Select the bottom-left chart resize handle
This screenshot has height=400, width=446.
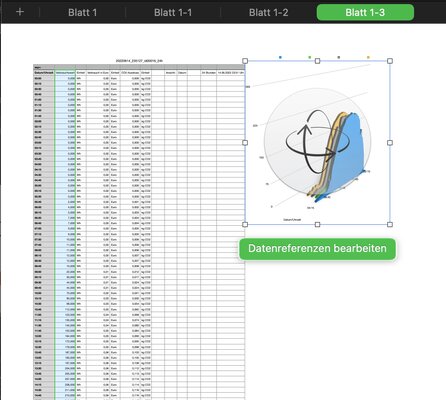[245, 224]
